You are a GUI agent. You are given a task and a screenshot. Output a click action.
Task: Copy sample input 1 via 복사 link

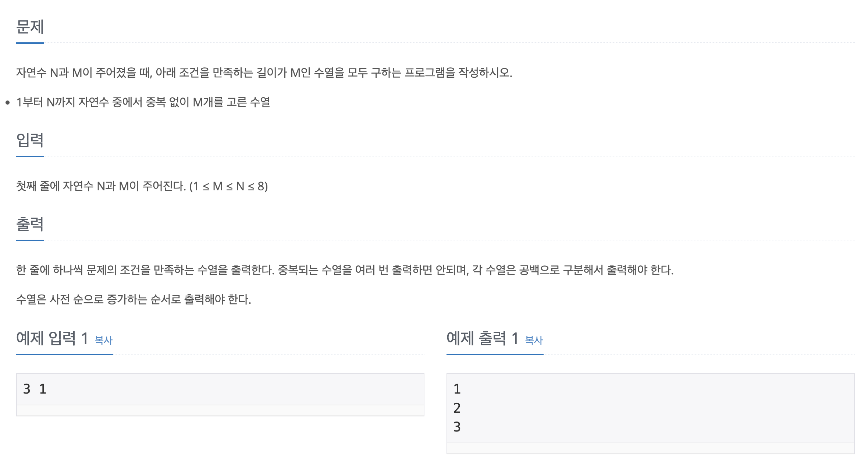[104, 340]
